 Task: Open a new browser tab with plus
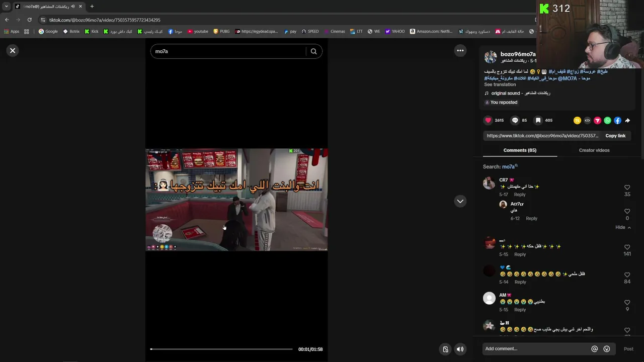point(92,7)
